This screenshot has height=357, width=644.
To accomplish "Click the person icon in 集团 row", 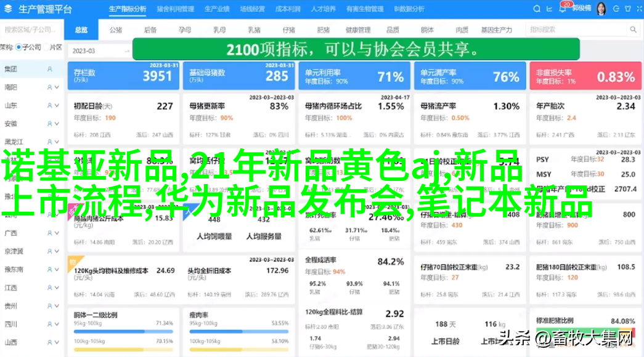I will point(50,70).
